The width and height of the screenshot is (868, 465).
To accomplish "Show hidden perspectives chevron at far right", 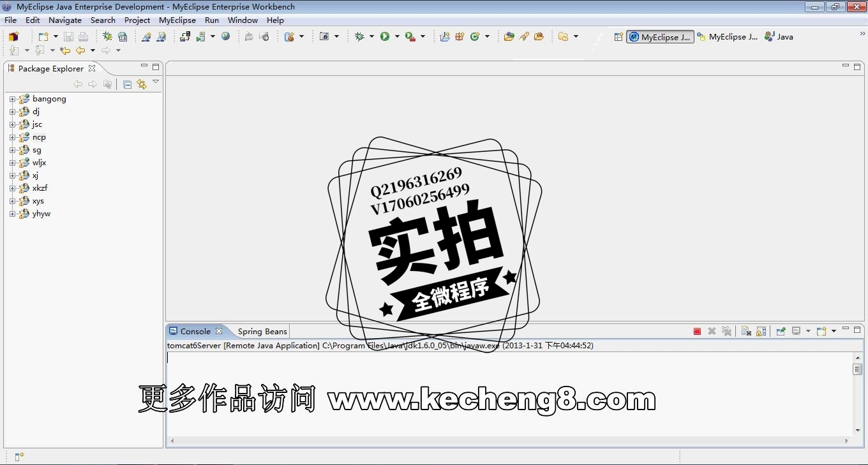I will (x=863, y=34).
